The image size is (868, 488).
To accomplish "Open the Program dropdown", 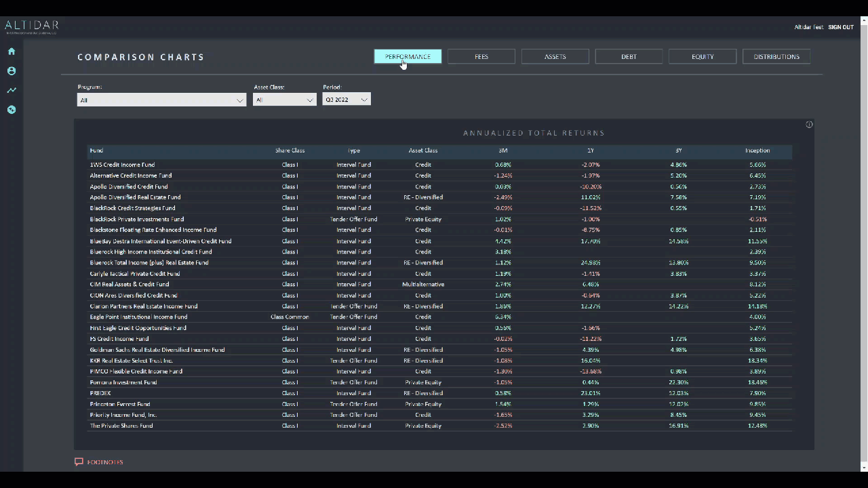I will pos(161,100).
